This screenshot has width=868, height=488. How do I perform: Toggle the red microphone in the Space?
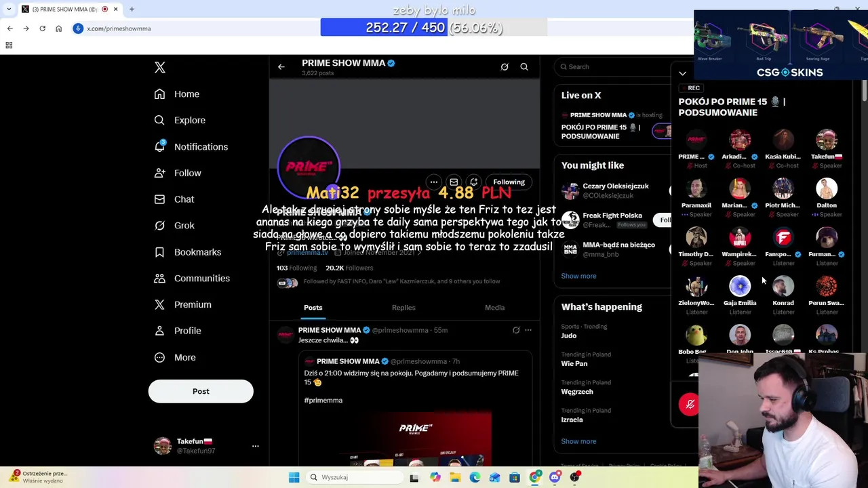coord(690,405)
